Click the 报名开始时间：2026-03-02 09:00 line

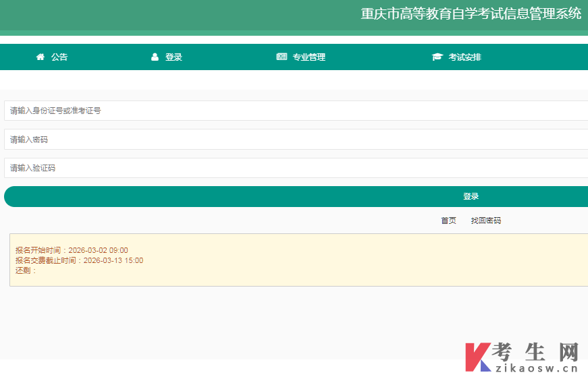point(72,250)
